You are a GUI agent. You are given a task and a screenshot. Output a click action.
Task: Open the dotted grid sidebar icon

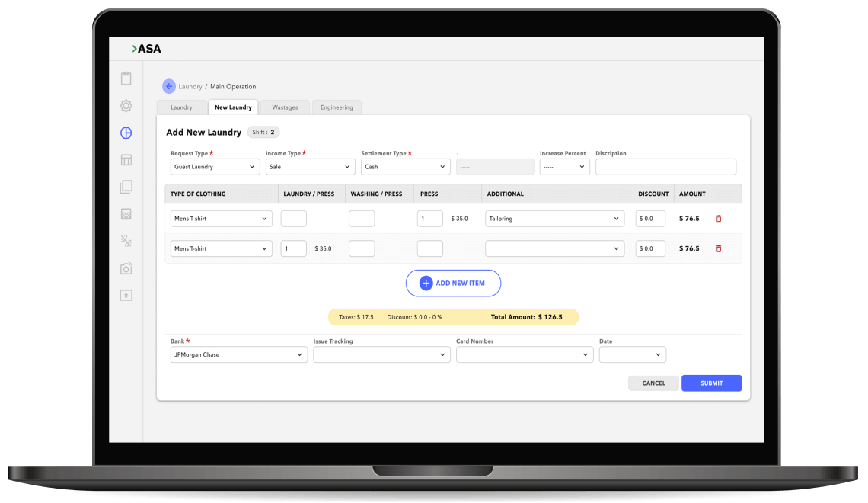pos(126,214)
